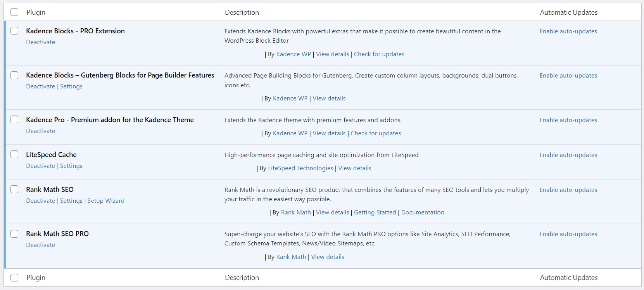Check the LiteSpeed Cache checkbox
This screenshot has height=290, width=644.
click(14, 154)
